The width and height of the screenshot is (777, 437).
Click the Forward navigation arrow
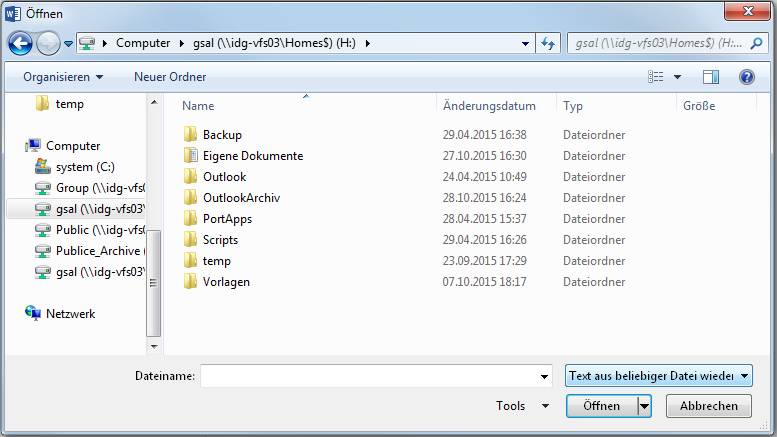pyautogui.click(x=48, y=43)
